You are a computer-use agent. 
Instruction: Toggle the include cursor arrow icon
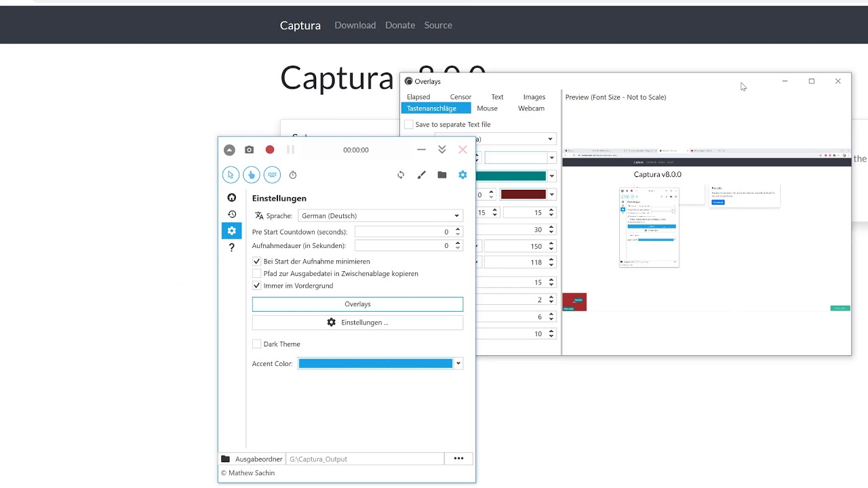pos(231,175)
